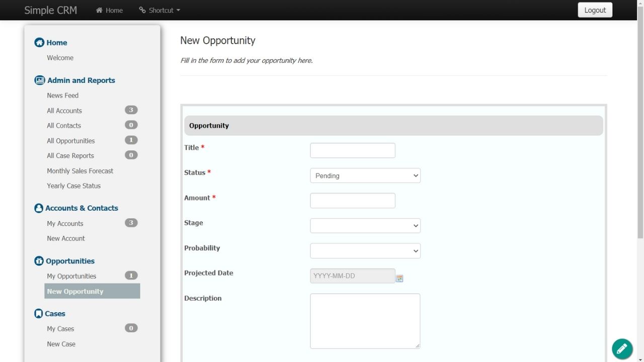Viewport: 644px width, 362px height.
Task: Click the Admin and Reports chart icon
Action: pyautogui.click(x=39, y=80)
